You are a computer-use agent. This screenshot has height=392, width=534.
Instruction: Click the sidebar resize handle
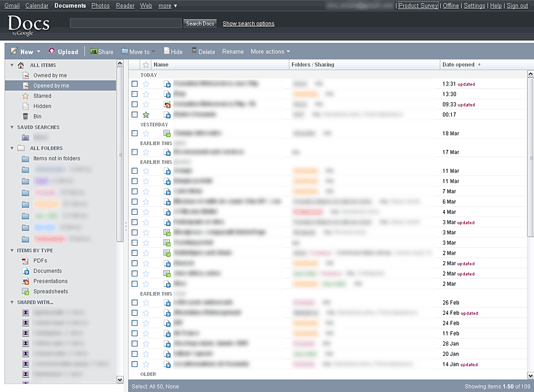pos(126,226)
